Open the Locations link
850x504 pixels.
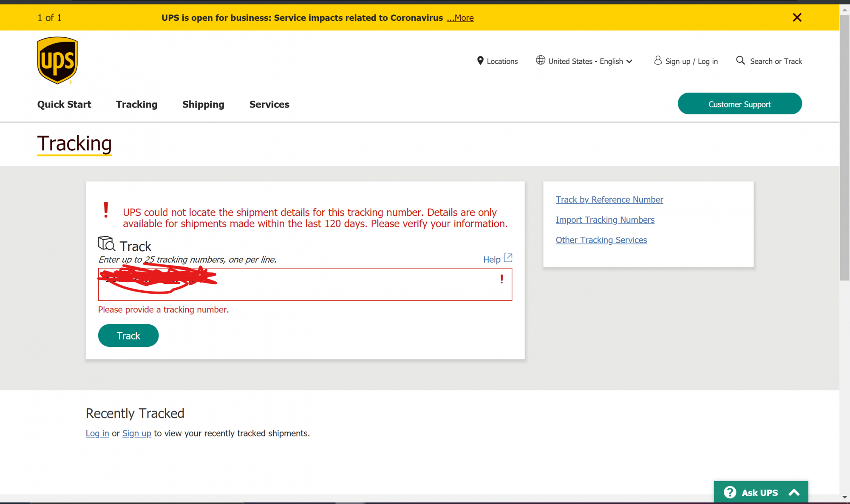(502, 61)
